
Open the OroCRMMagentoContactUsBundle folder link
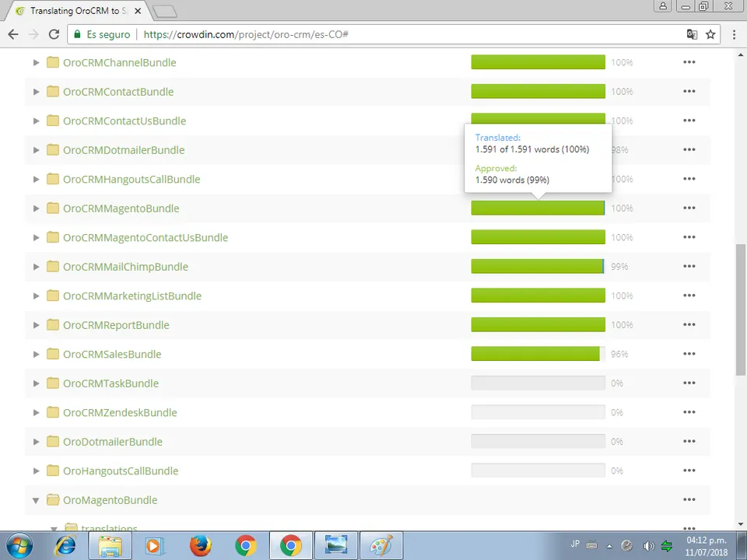click(x=146, y=238)
